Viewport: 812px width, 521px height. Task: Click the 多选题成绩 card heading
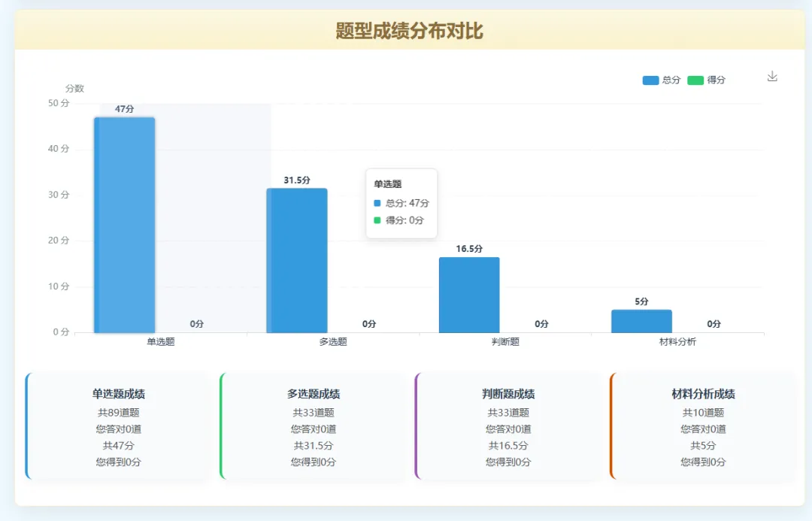314,394
